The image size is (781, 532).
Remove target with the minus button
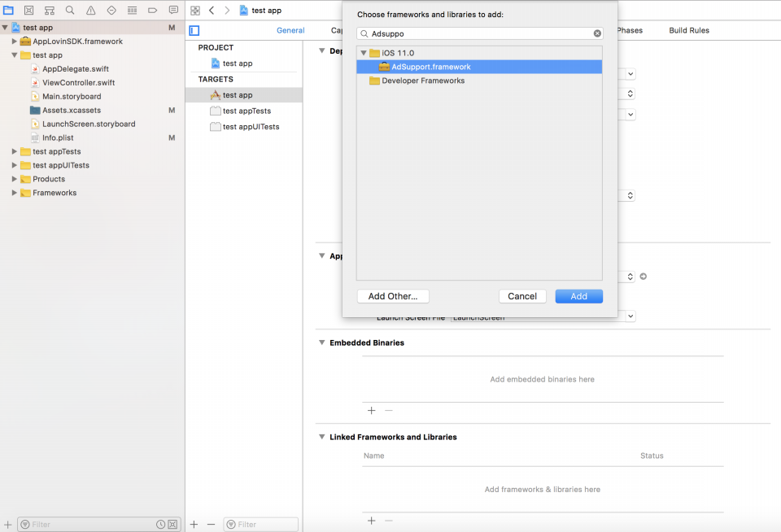[212, 524]
